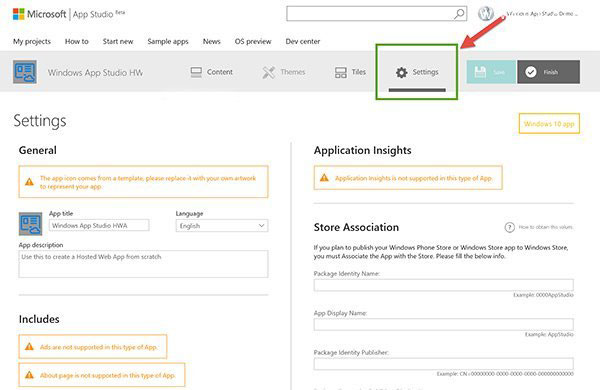Screen dimensions: 600x390
Task: Click the Microsoft logo in the header
Action: 18,14
